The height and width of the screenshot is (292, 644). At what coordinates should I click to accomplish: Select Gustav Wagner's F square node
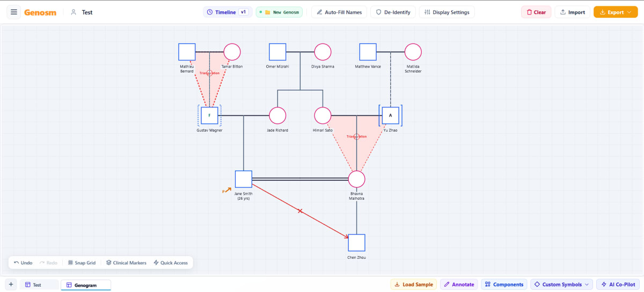(209, 115)
